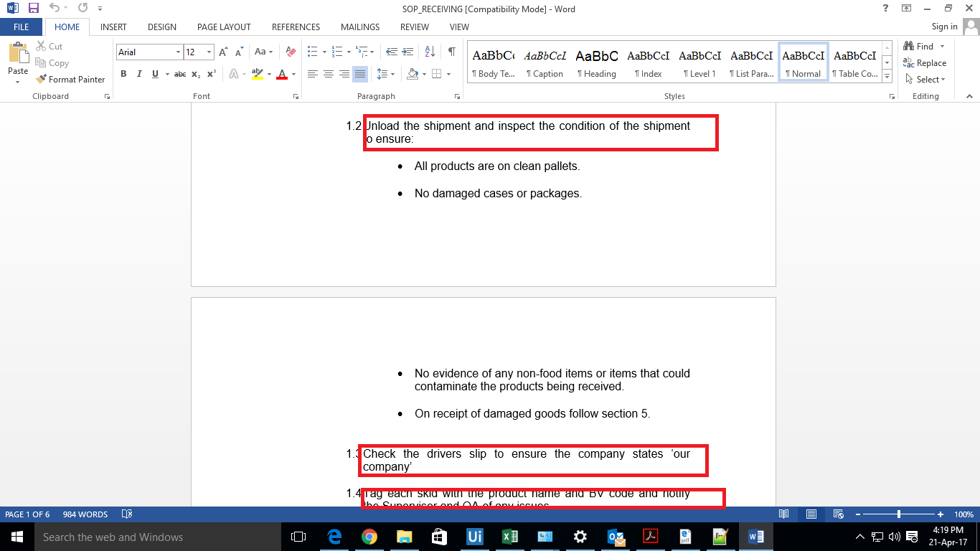Image resolution: width=980 pixels, height=551 pixels.
Task: Switch to Read Mode view
Action: (x=784, y=514)
